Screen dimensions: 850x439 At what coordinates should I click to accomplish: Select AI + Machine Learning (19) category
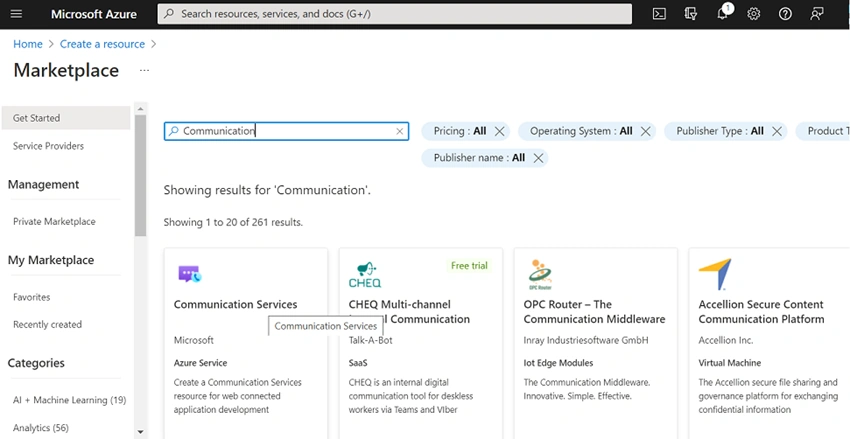tap(69, 400)
